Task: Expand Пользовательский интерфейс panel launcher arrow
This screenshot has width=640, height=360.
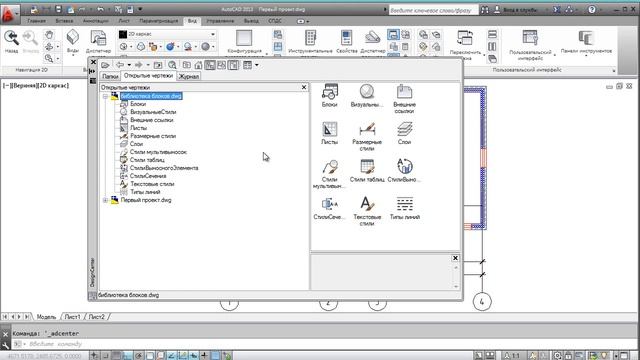Action: click(x=613, y=71)
